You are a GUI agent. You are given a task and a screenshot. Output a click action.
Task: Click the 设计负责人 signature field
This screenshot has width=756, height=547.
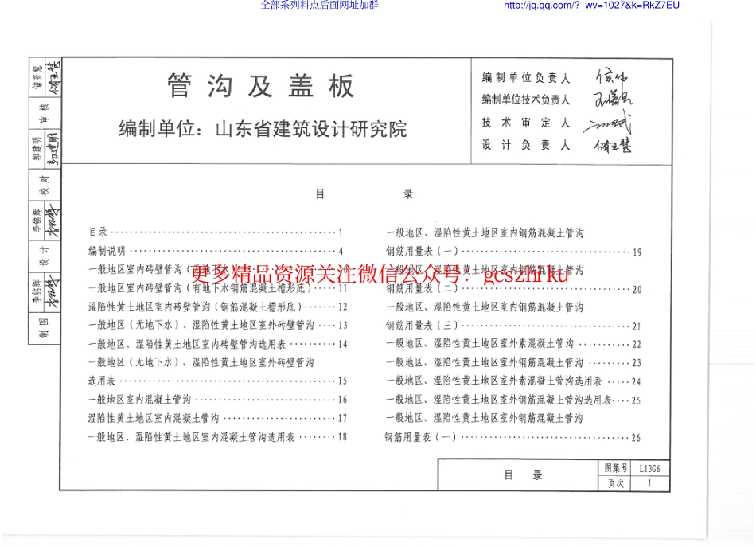point(613,146)
